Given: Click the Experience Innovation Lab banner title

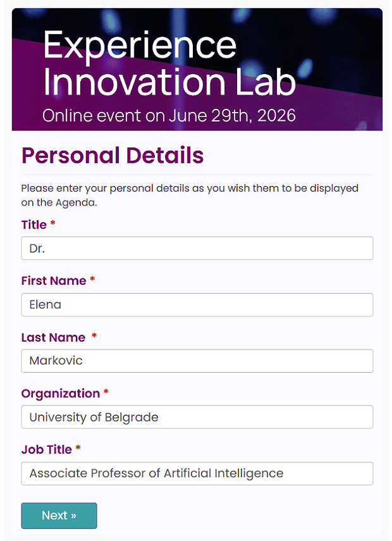Looking at the screenshot, I should [169, 64].
